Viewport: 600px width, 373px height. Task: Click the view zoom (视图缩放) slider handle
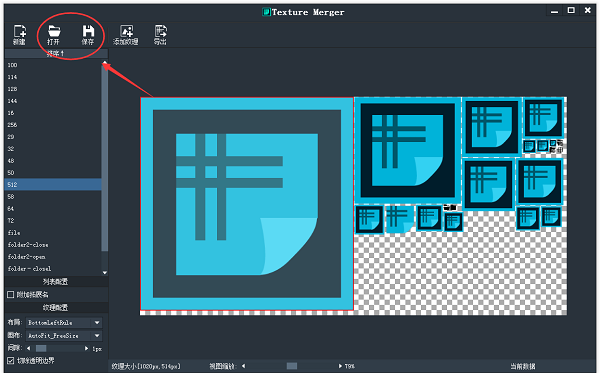pos(292,366)
